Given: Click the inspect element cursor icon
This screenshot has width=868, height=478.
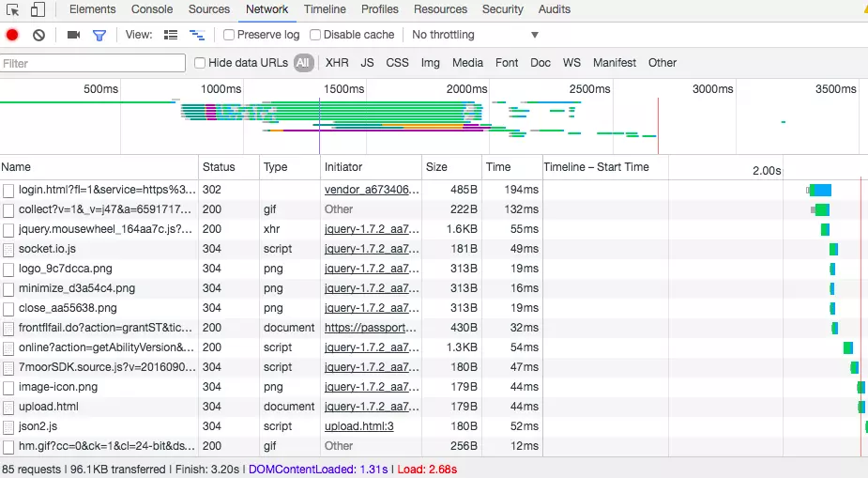Looking at the screenshot, I should point(13,9).
